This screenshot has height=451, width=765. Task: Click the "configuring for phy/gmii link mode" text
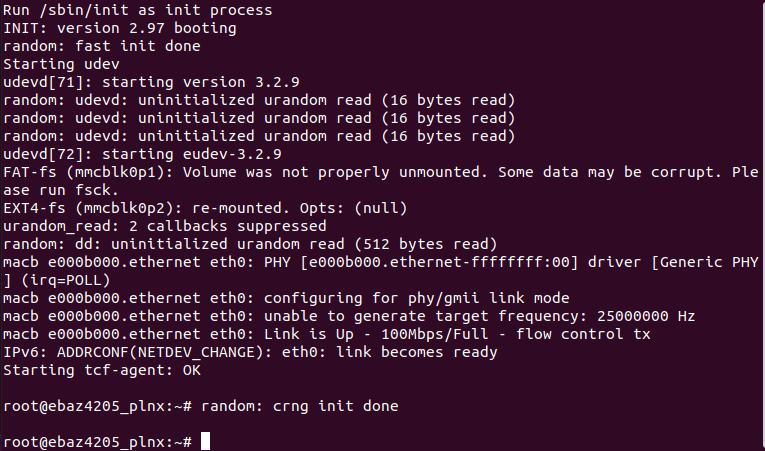coord(420,298)
